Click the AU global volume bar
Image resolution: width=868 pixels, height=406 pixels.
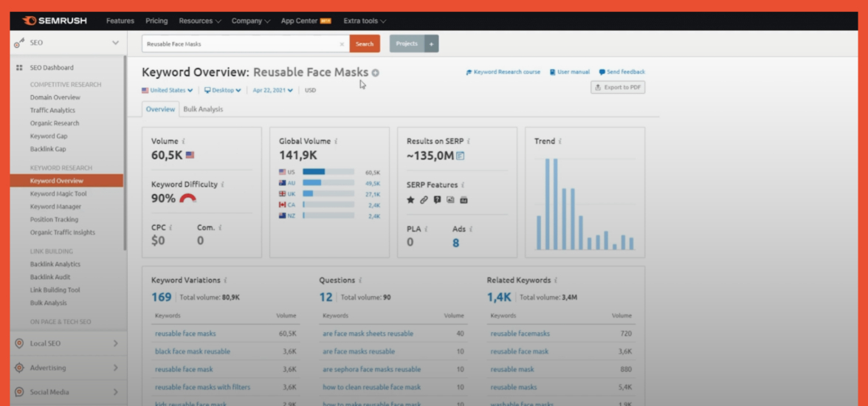pyautogui.click(x=328, y=183)
